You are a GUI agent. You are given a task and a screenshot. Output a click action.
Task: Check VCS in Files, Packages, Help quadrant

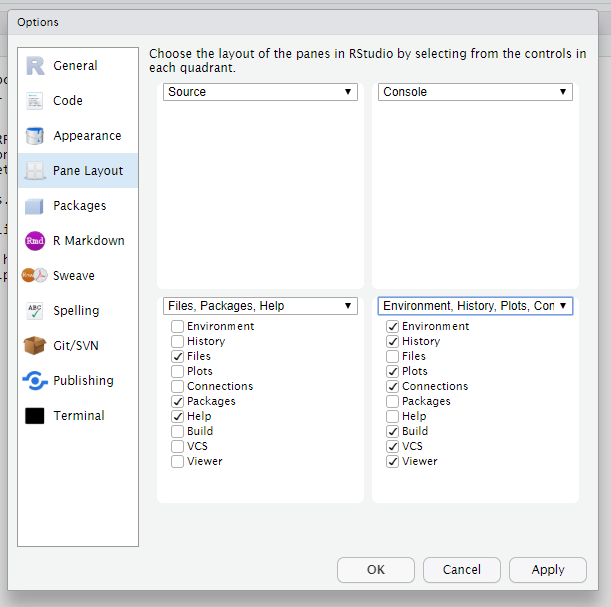point(177,446)
